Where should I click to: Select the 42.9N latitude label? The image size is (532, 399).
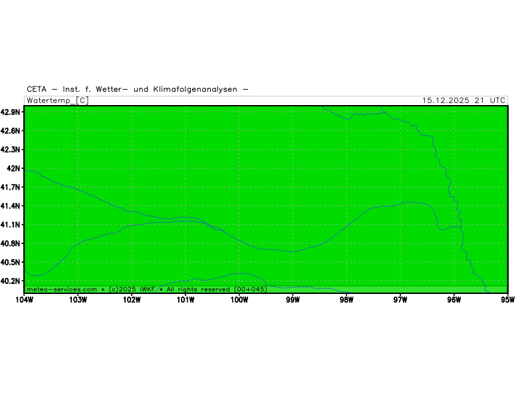[11, 112]
